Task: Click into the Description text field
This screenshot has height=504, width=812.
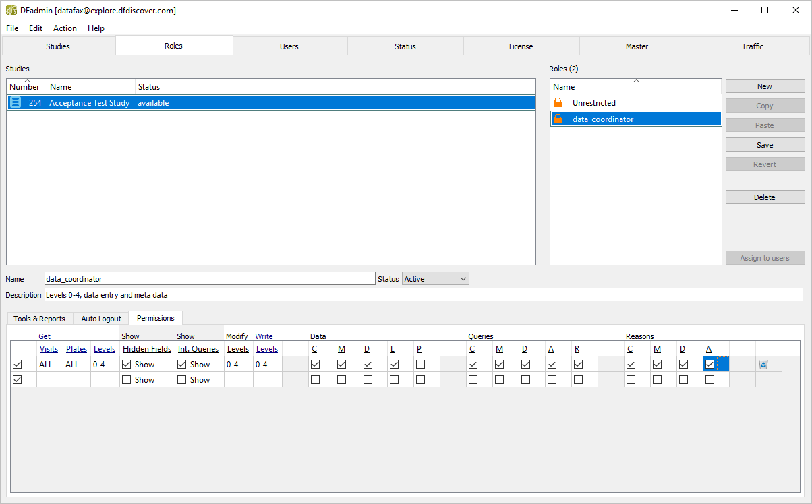Action: pyautogui.click(x=423, y=295)
